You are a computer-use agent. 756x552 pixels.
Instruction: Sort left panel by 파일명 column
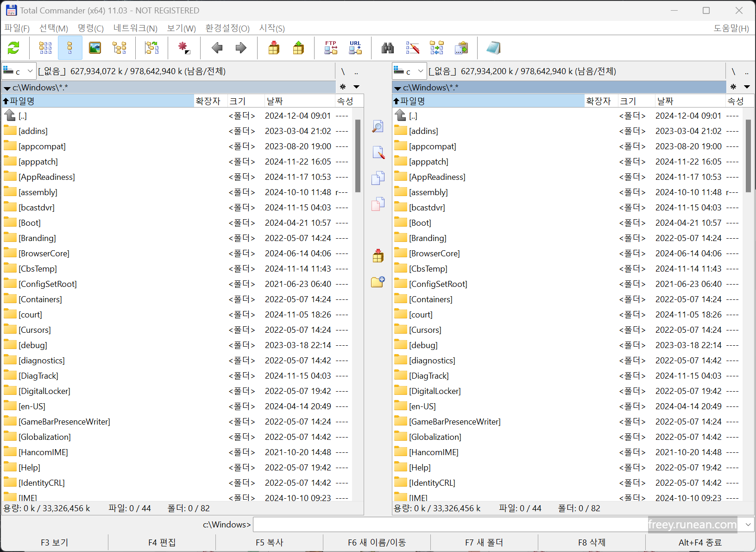tap(98, 101)
